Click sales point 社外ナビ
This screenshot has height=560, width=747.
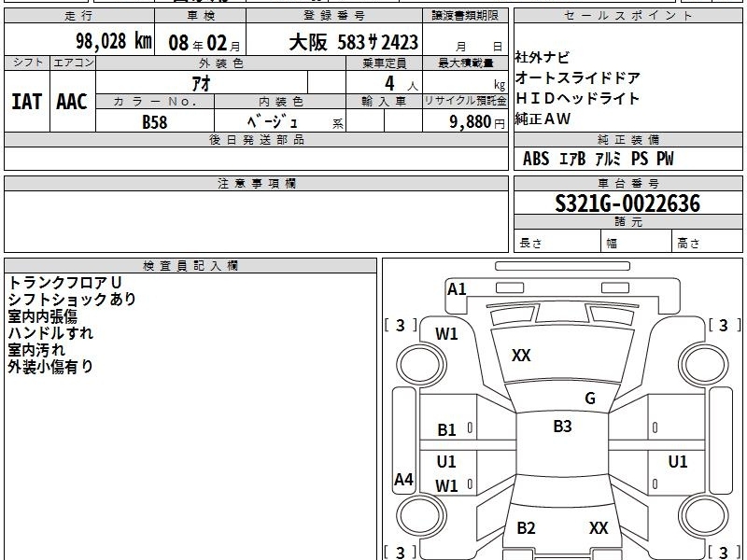click(543, 58)
